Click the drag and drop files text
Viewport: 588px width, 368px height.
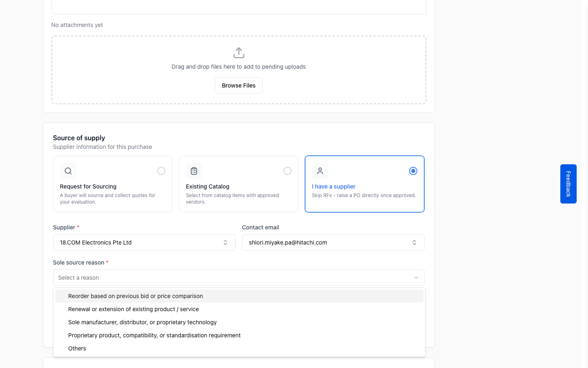coord(238,67)
